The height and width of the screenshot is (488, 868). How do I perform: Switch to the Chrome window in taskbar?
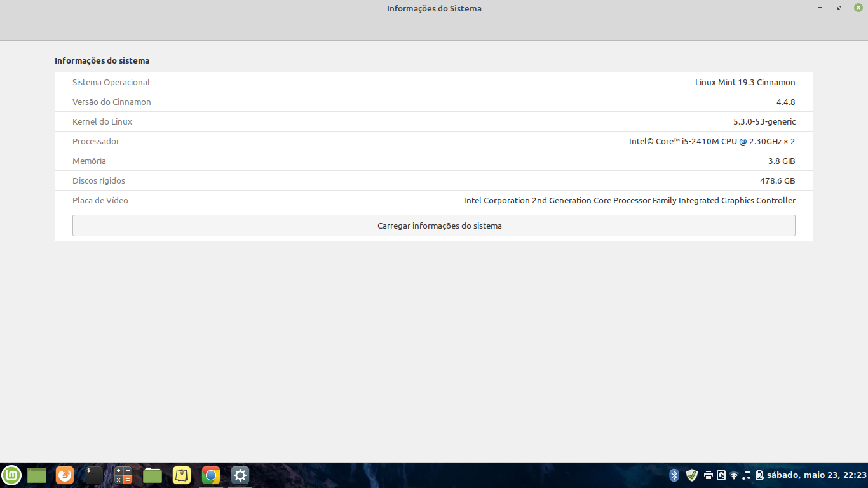(x=211, y=475)
